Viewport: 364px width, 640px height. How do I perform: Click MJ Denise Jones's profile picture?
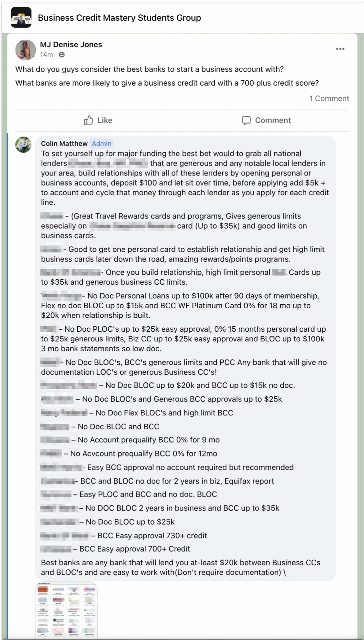[26, 50]
